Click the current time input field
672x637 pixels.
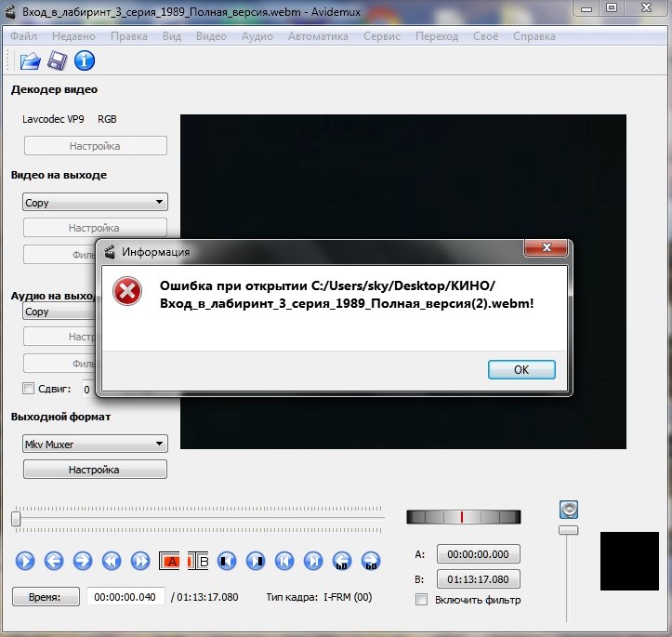click(125, 597)
